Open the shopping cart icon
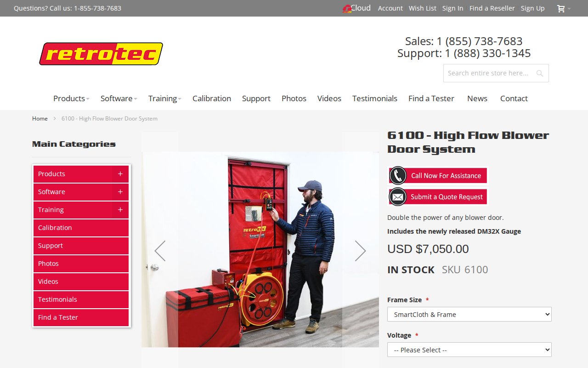This screenshot has width=588, height=368. (561, 8)
